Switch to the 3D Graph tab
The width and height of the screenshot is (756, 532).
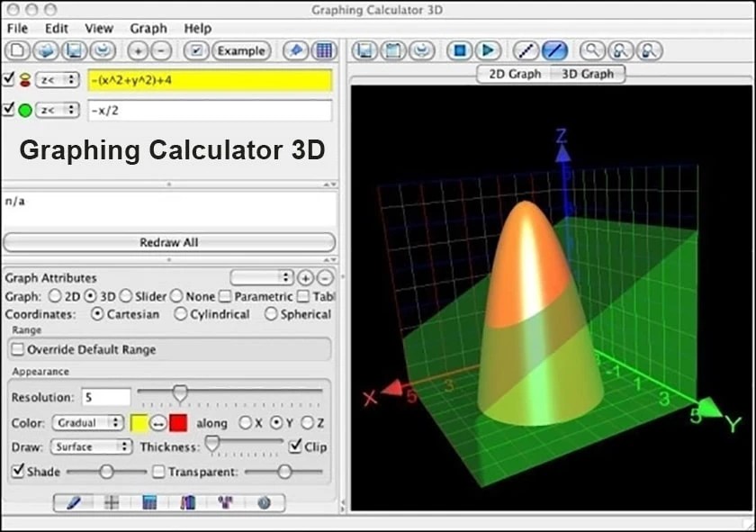coord(588,74)
